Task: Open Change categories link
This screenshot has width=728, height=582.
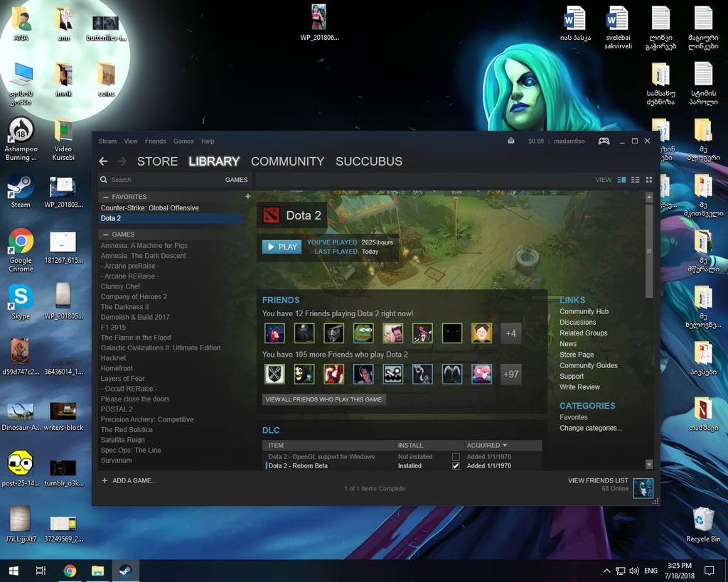Action: click(591, 428)
